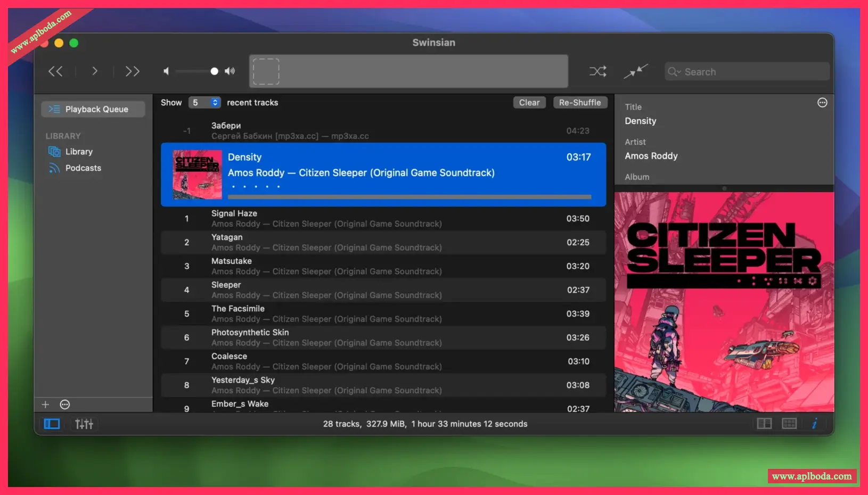Toggle the art grid view icon

point(789,424)
